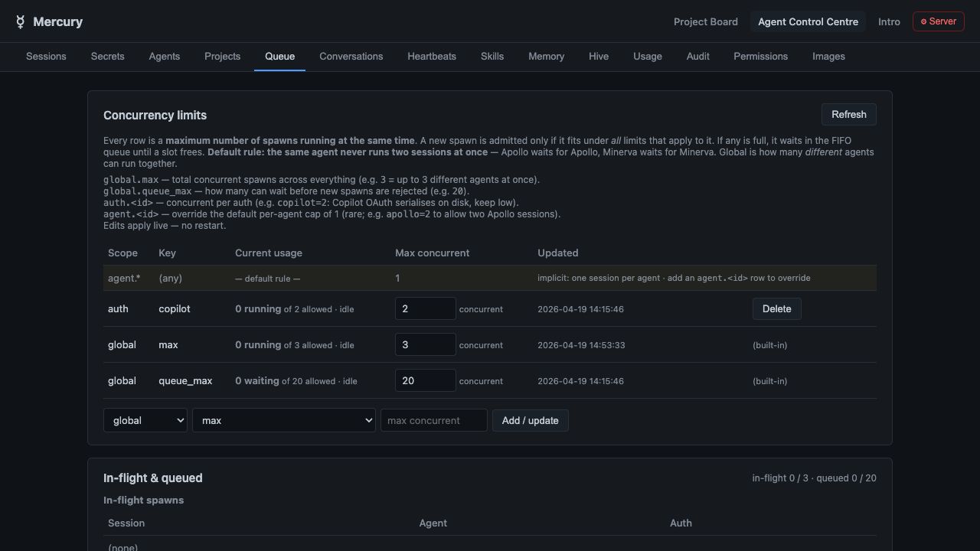This screenshot has width=980, height=551.
Task: Edit max concurrent field for global max
Action: [425, 345]
